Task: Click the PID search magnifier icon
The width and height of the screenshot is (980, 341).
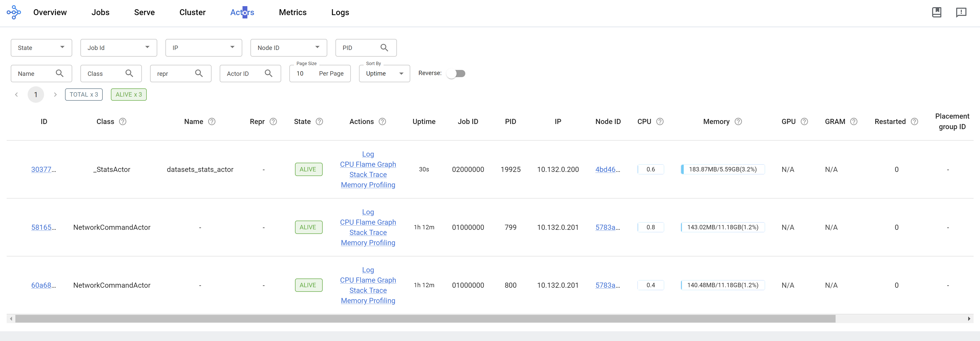Action: 384,48
